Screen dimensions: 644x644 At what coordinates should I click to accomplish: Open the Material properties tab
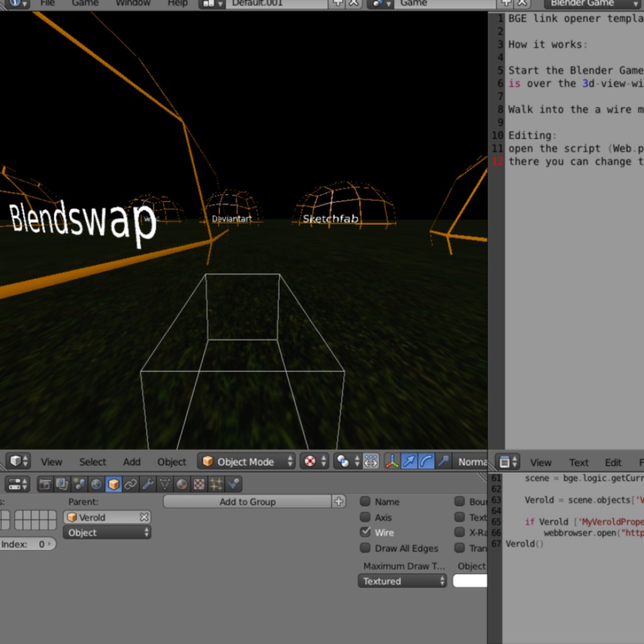click(x=181, y=484)
